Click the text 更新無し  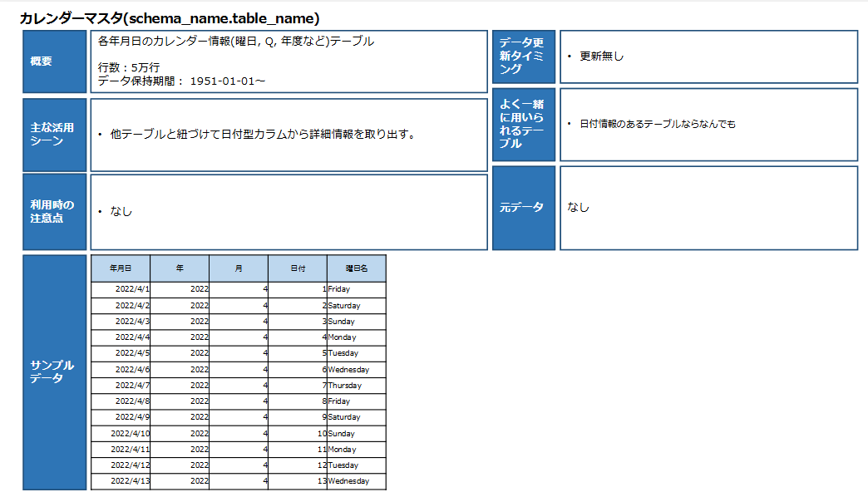tap(602, 57)
